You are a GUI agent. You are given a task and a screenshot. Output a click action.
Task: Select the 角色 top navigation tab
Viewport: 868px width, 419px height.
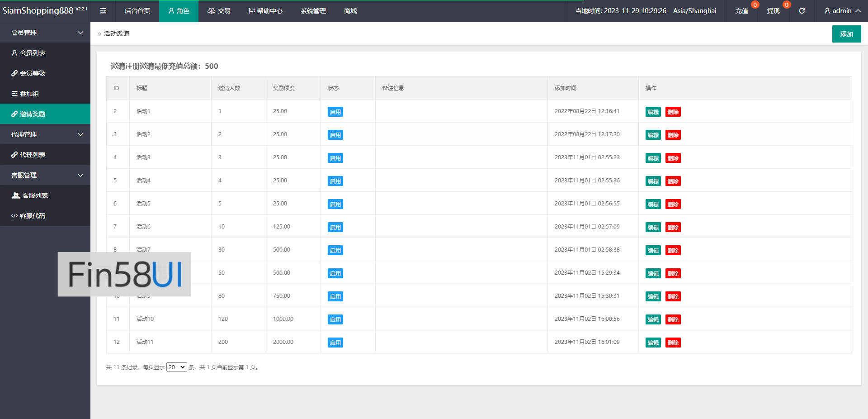[x=179, y=11]
